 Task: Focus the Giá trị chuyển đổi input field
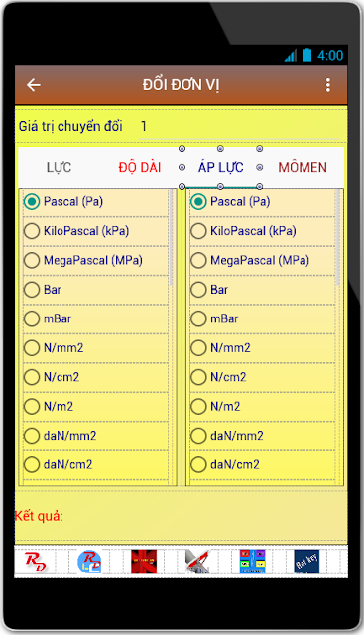click(239, 127)
